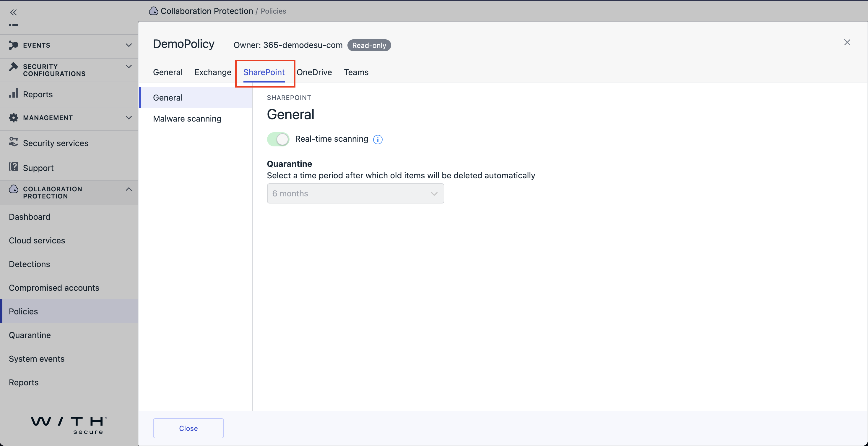
Task: Click the Security services sliders icon
Action: tap(14, 142)
